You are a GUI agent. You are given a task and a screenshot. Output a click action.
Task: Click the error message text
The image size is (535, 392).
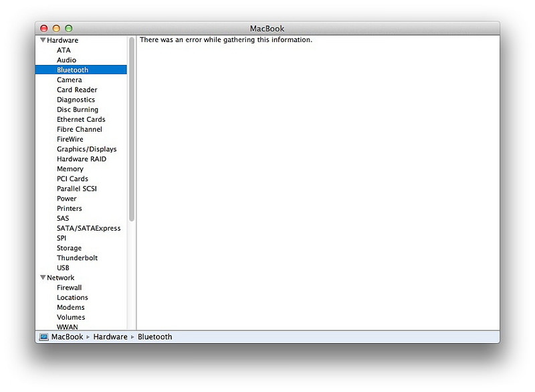coord(226,39)
